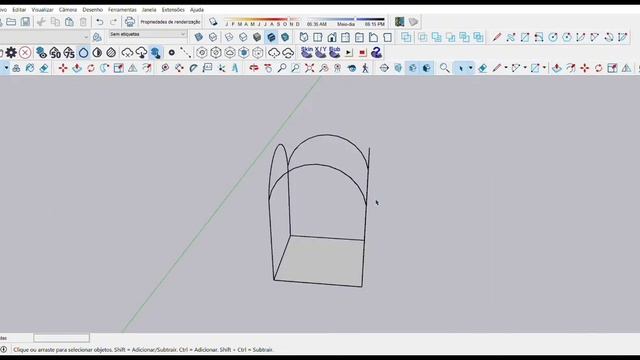Enable Wireframe face style
This screenshot has width=640, height=360.
[229, 37]
